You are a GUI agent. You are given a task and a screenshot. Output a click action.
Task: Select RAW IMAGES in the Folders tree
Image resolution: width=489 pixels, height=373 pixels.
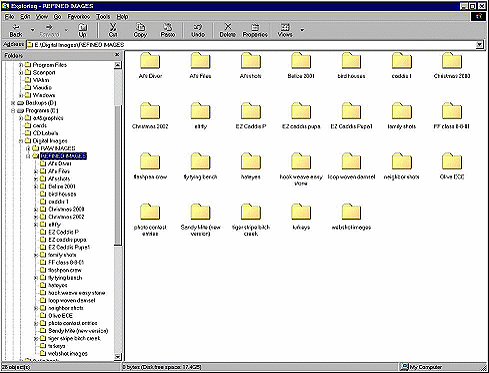click(58, 148)
